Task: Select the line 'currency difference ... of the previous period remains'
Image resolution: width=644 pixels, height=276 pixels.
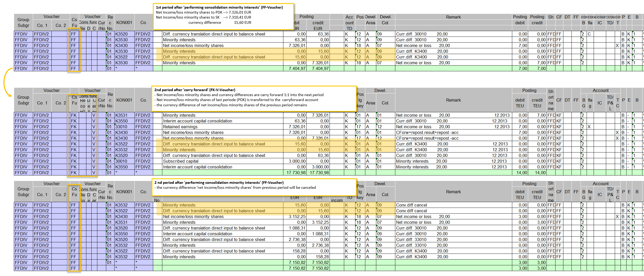Action: tap(231, 105)
